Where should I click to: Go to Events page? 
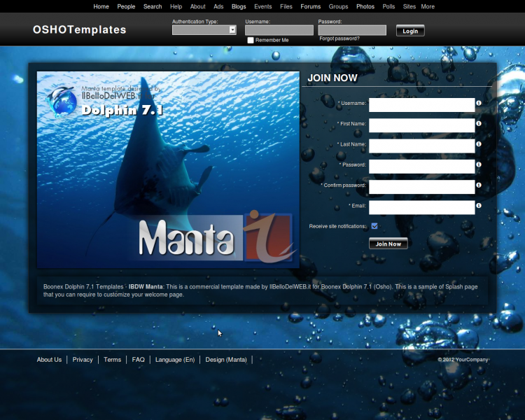pyautogui.click(x=263, y=6)
